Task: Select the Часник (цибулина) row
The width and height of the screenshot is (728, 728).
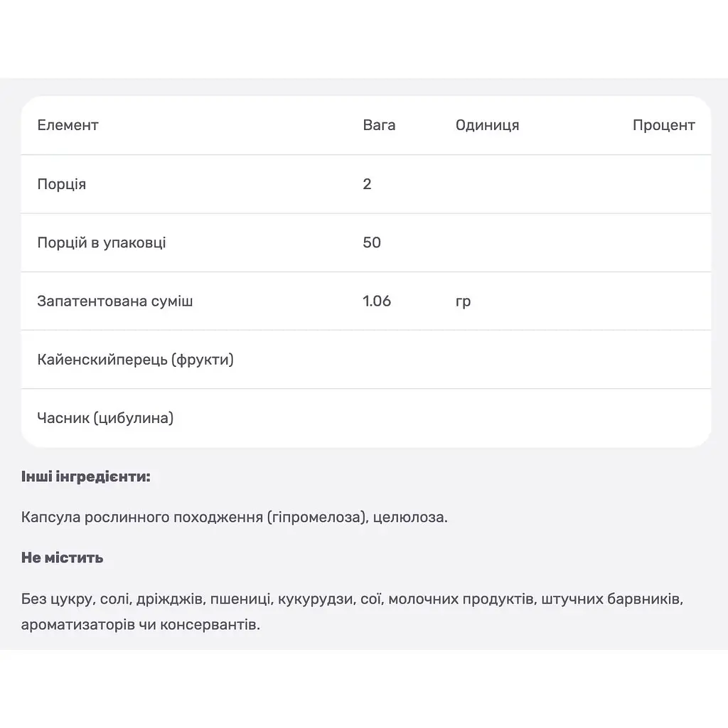Action: 366,418
